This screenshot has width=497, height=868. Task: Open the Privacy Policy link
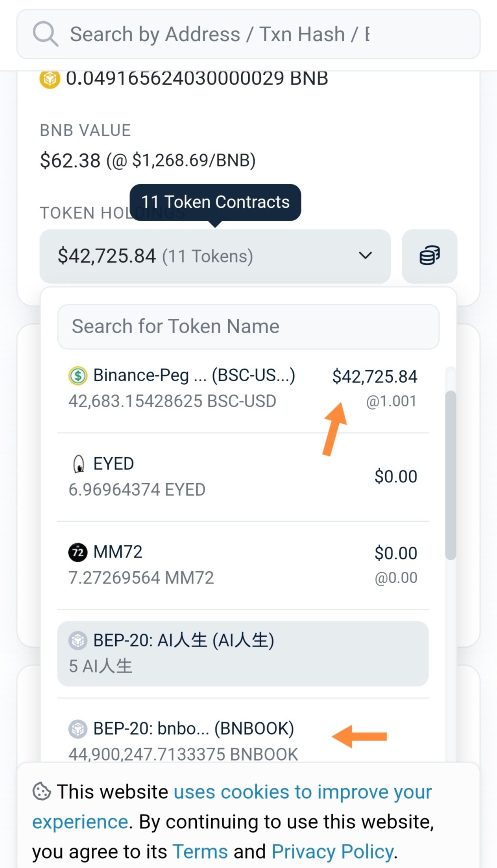coord(333,852)
